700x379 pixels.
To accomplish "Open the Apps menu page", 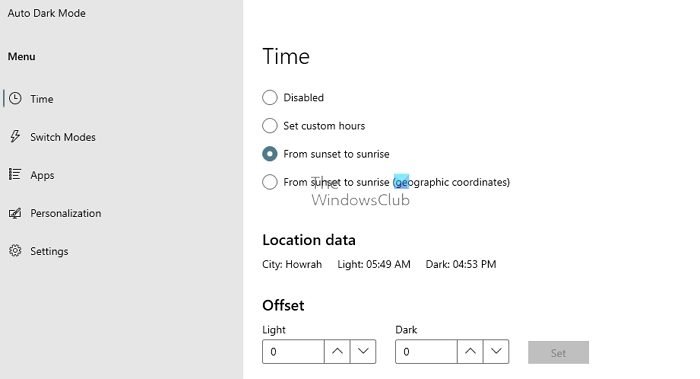I will 42,175.
